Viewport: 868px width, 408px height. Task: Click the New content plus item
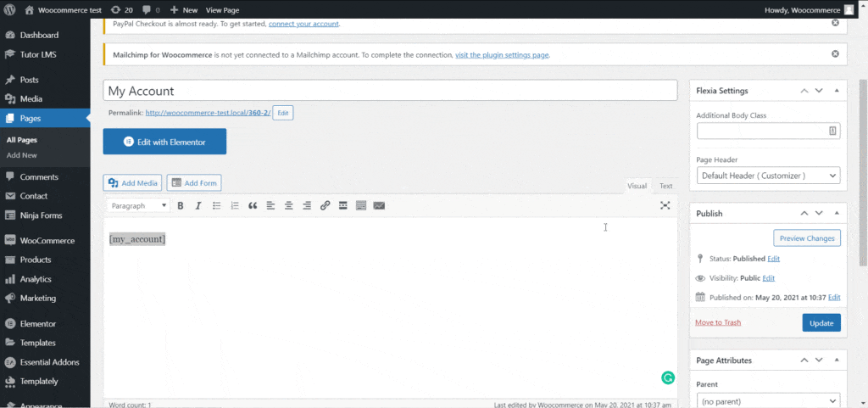tap(184, 10)
